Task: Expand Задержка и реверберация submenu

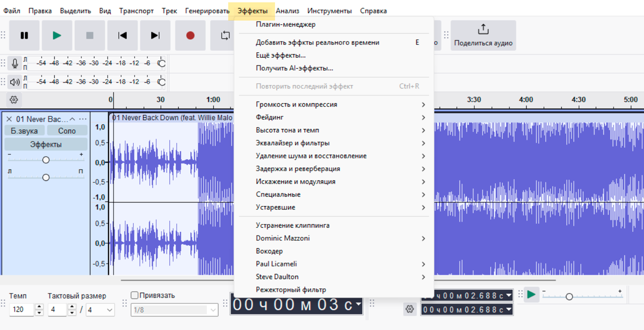Action: click(334, 169)
